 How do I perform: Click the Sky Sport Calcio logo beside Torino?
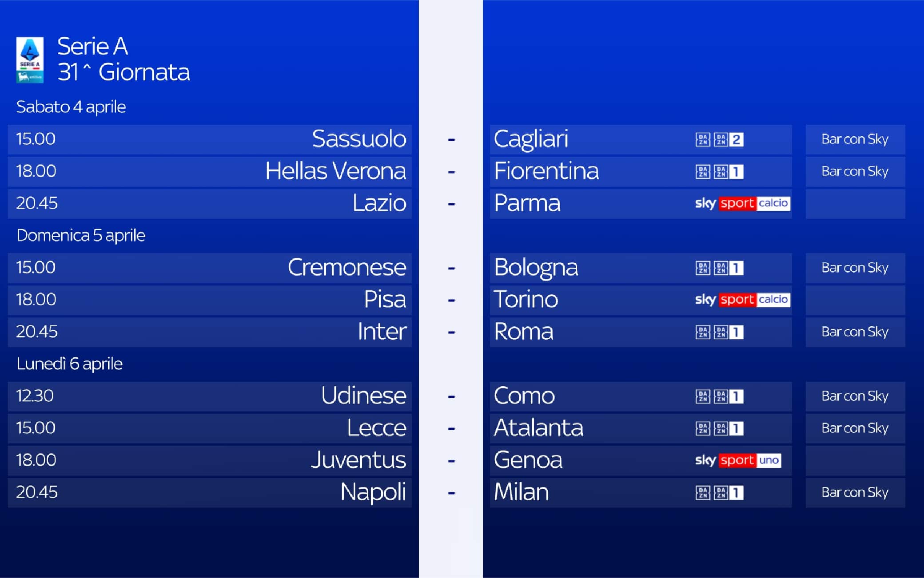pyautogui.click(x=742, y=300)
